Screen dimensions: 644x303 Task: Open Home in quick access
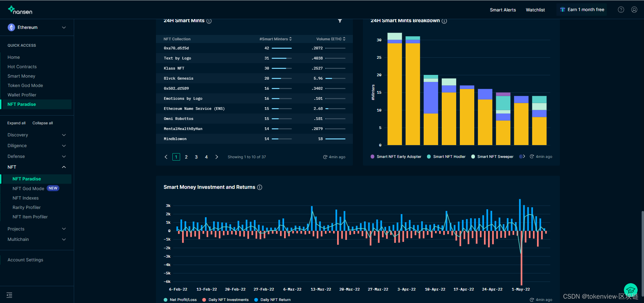click(x=14, y=57)
